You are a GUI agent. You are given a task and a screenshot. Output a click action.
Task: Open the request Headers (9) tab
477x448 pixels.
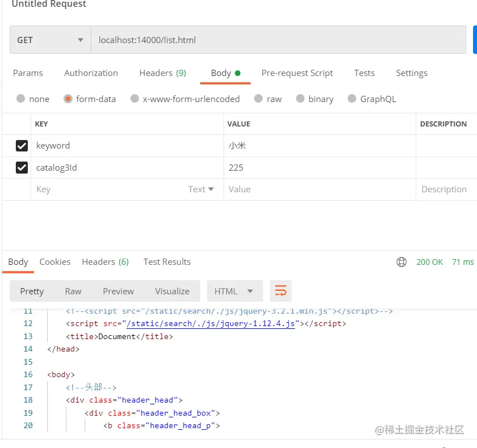163,73
